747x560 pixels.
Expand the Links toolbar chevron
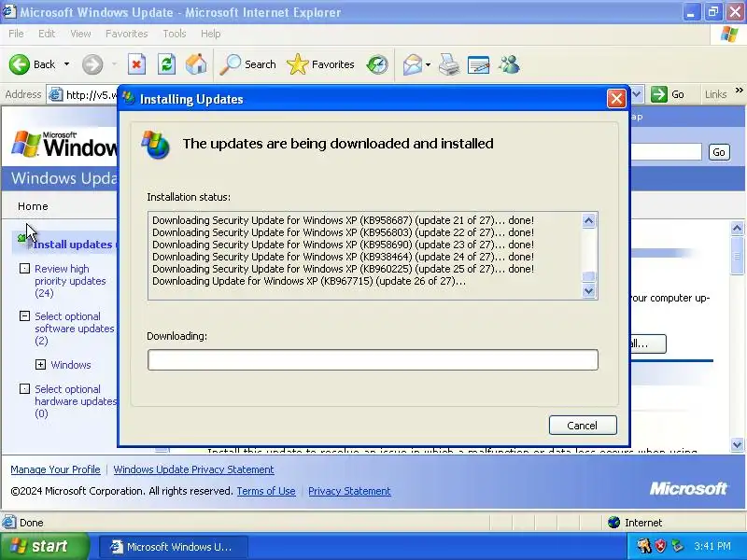[x=739, y=91]
